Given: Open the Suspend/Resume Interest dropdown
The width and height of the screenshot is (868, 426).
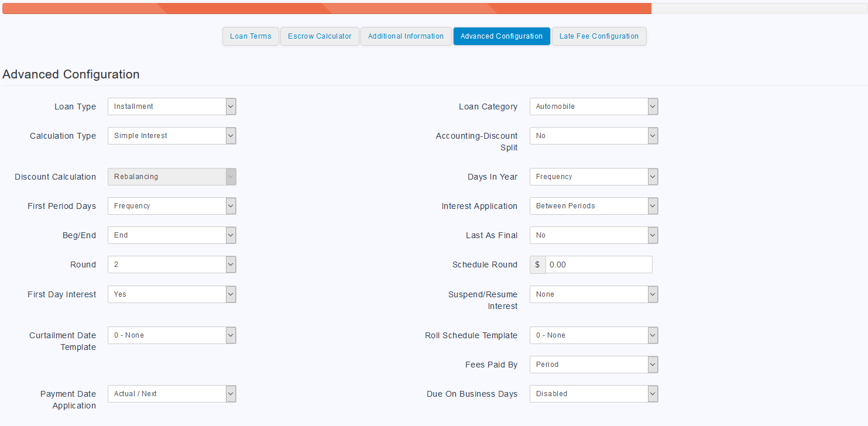Looking at the screenshot, I should pyautogui.click(x=593, y=294).
